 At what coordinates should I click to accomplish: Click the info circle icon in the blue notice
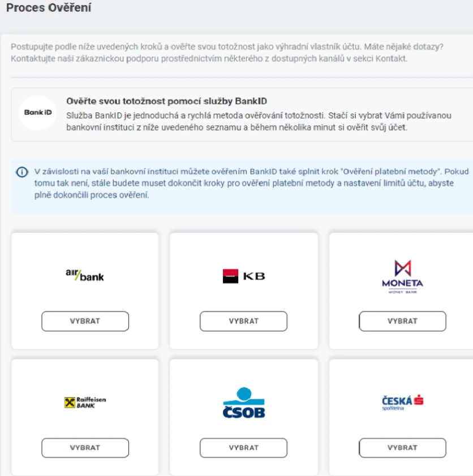click(x=21, y=172)
